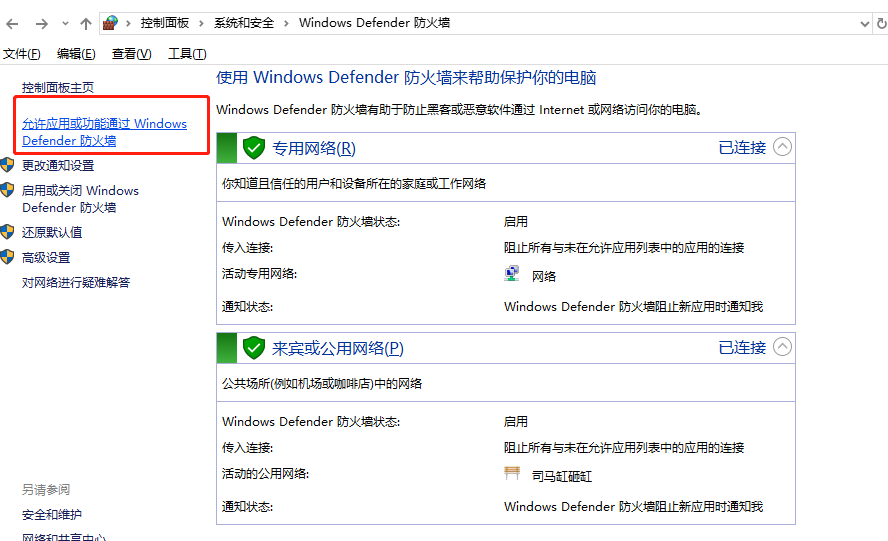Click the 司马缸砸缸 network name
This screenshot has width=888, height=541.
(x=562, y=476)
